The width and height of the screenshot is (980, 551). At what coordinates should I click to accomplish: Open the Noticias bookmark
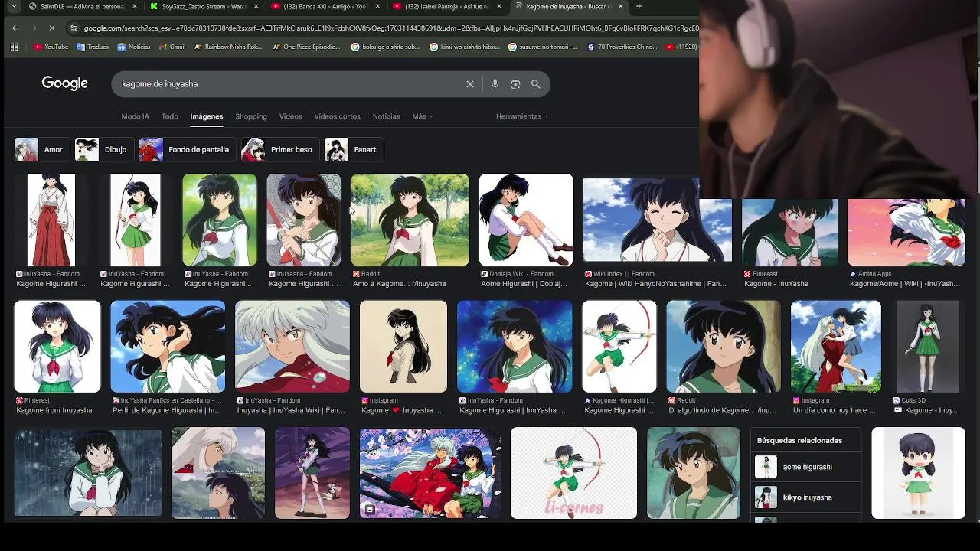[134, 47]
